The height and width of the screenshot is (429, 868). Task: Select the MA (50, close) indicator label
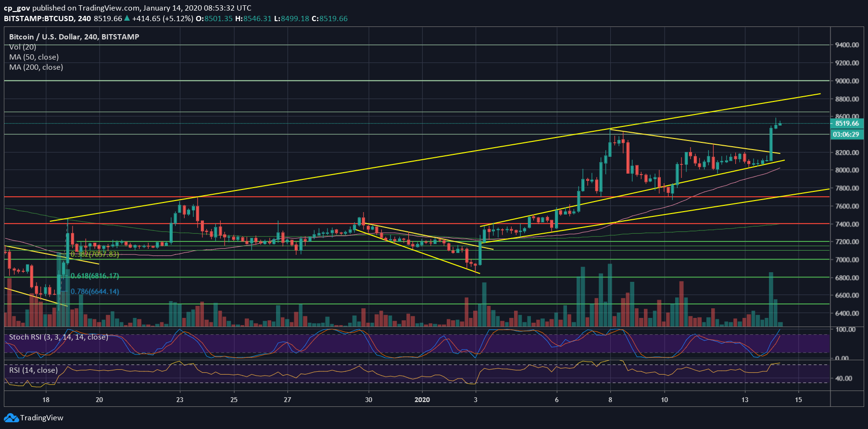coord(34,57)
